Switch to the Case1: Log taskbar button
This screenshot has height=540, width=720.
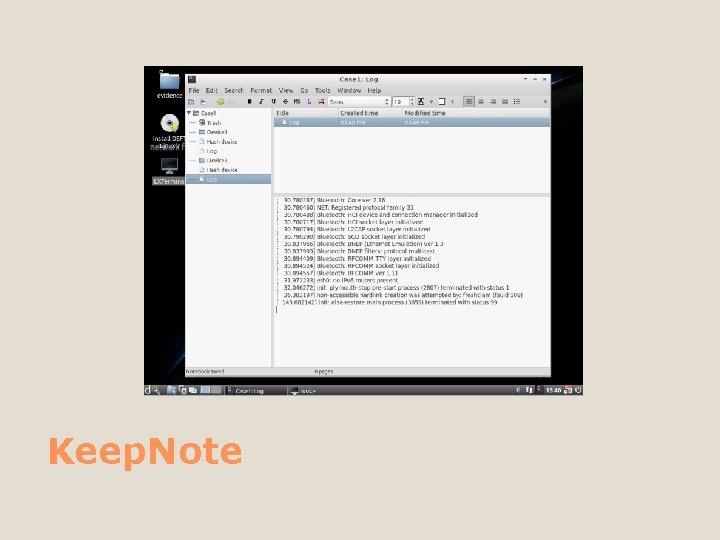tap(255, 391)
